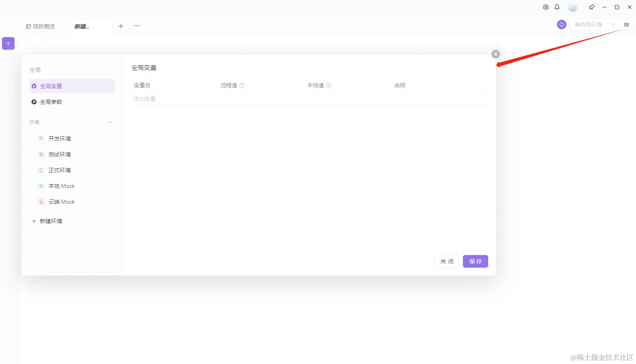Click the 保存 button
Screen dimensions: 636x364
click(x=476, y=261)
